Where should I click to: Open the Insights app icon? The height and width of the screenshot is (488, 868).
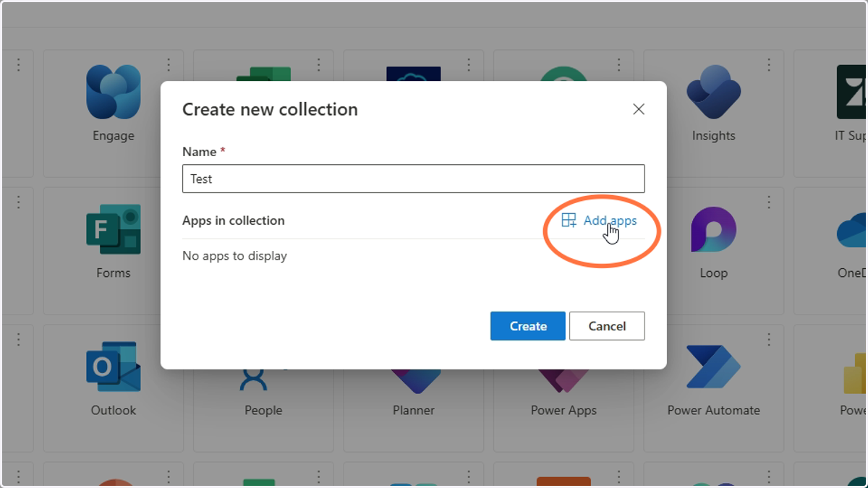pos(713,92)
